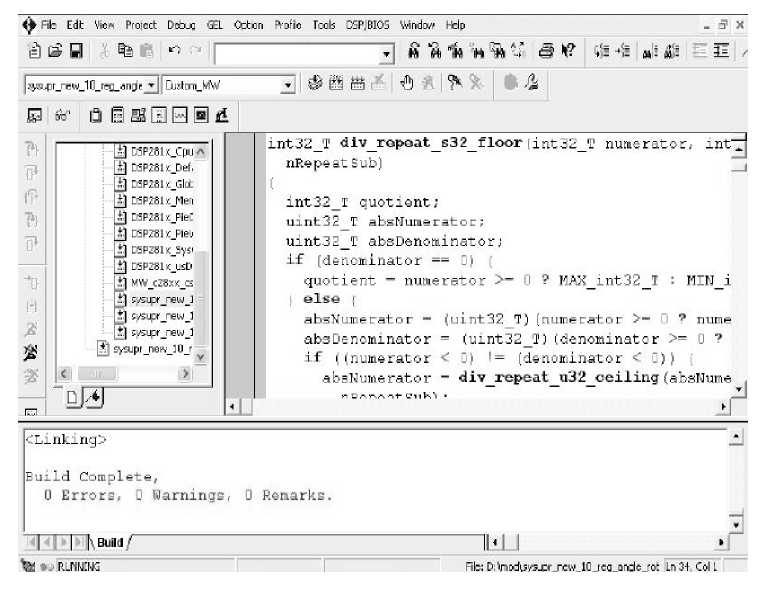Click the Incremental Build icon

point(336,83)
